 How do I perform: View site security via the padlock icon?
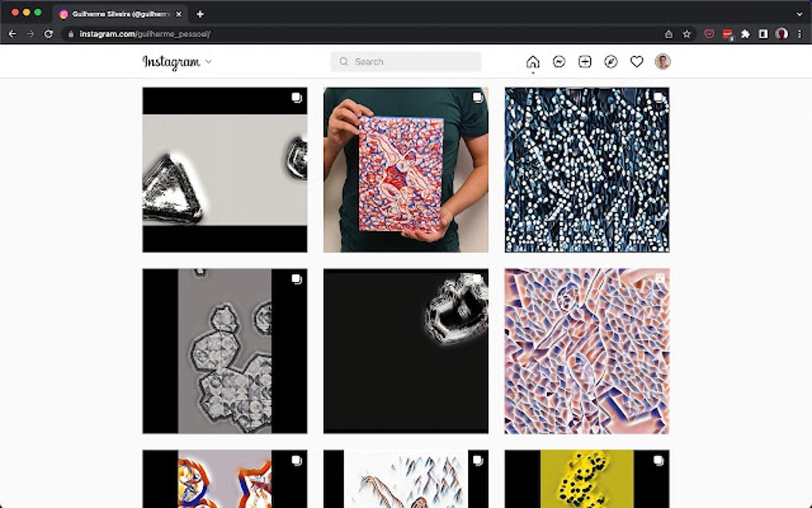(x=70, y=35)
